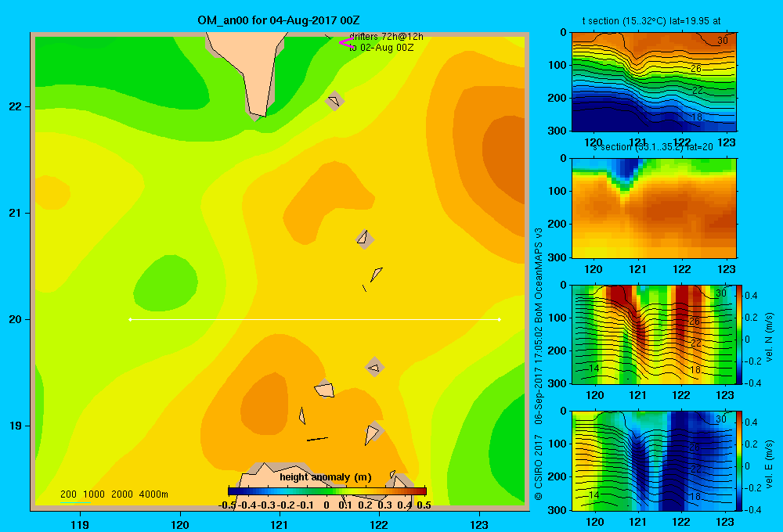Screen dimensions: 783x532
Task: Click the "-0.4" tick on vel. N colorbar
Action: point(752,383)
